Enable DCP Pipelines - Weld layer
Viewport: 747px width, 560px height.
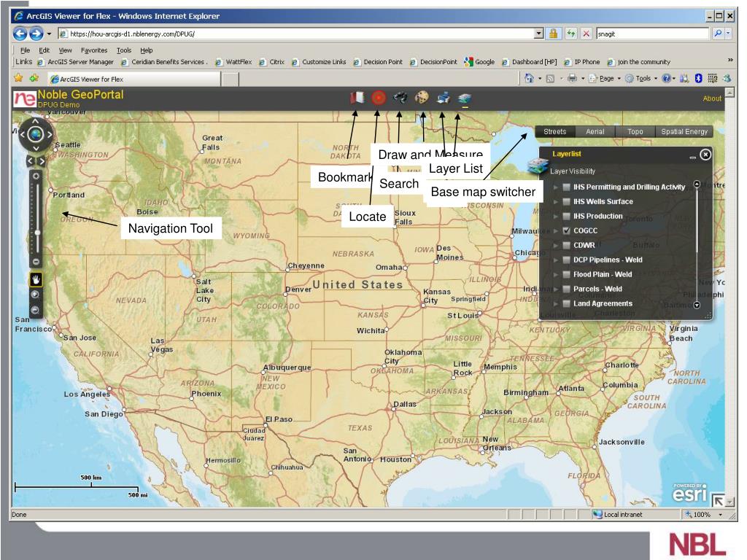(x=566, y=260)
